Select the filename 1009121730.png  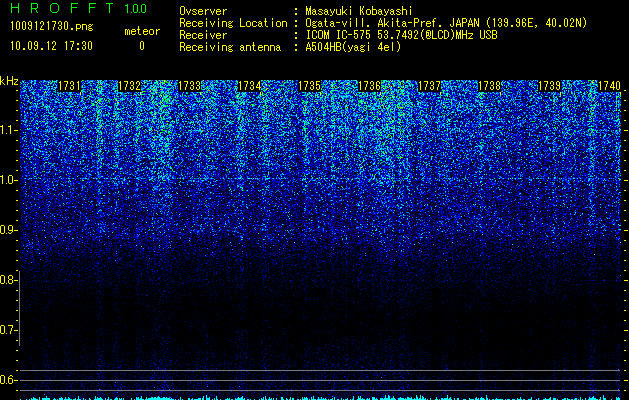[52, 27]
